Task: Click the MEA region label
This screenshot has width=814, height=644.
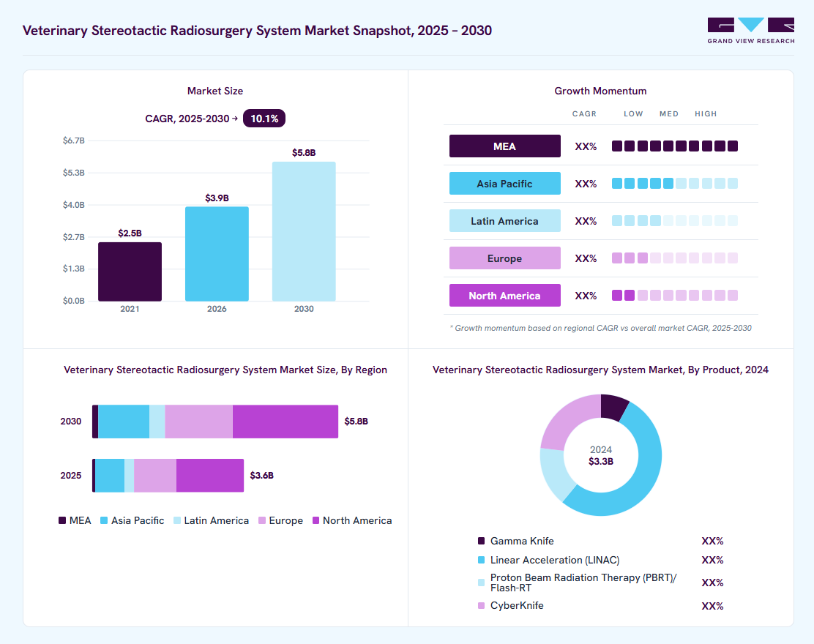Action: pyautogui.click(x=504, y=146)
